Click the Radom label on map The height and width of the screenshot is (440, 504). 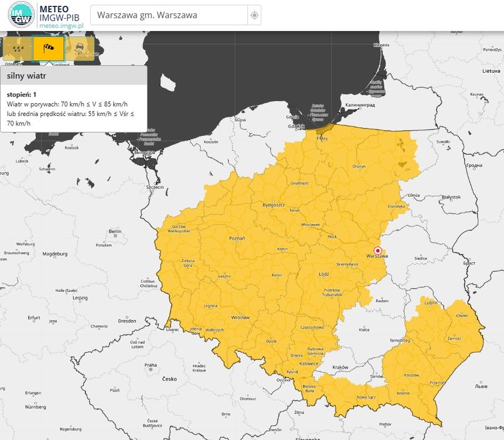point(382,301)
